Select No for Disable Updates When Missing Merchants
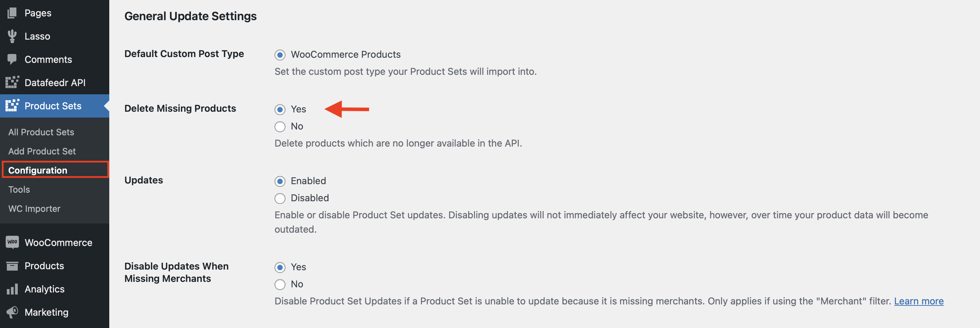980x328 pixels. pyautogui.click(x=280, y=284)
